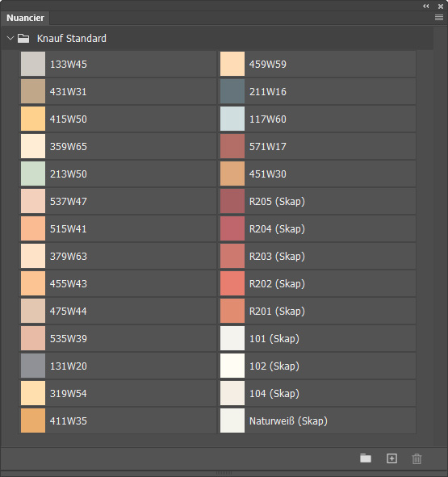Click the panel's vertical scrollbar

440,236
